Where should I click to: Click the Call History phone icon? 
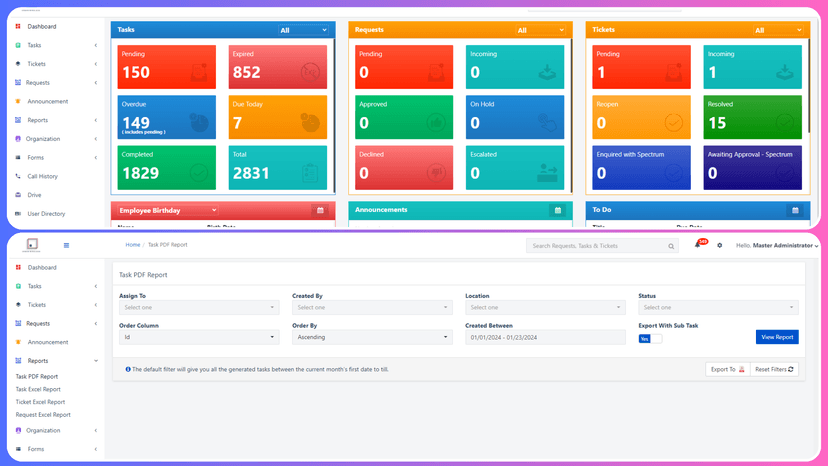click(x=18, y=176)
